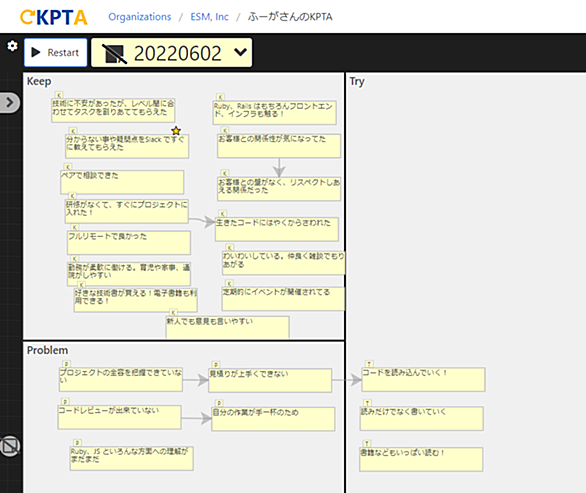The height and width of the screenshot is (493, 586).
Task: Click K tag above わいわいしている card
Action: [x=229, y=247]
